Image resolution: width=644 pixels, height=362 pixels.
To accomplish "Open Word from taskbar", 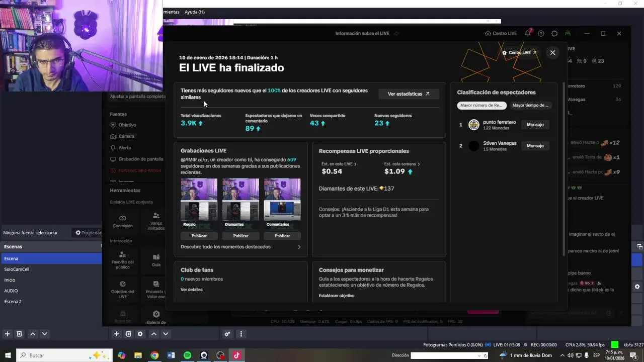I will click(x=171, y=355).
